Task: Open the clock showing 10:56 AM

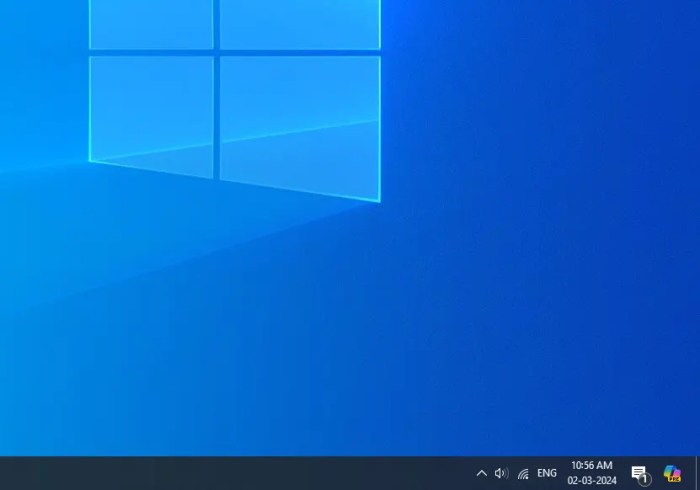Action: pos(592,473)
